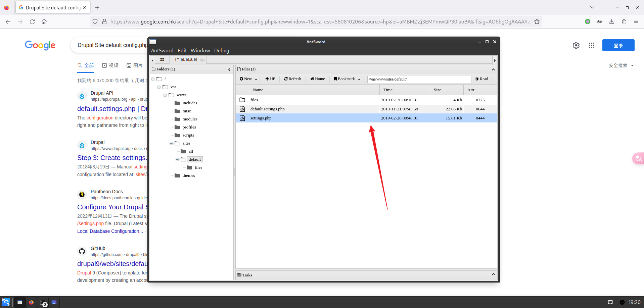Collapse the sites tree node
The image size is (644, 308).
(171, 143)
